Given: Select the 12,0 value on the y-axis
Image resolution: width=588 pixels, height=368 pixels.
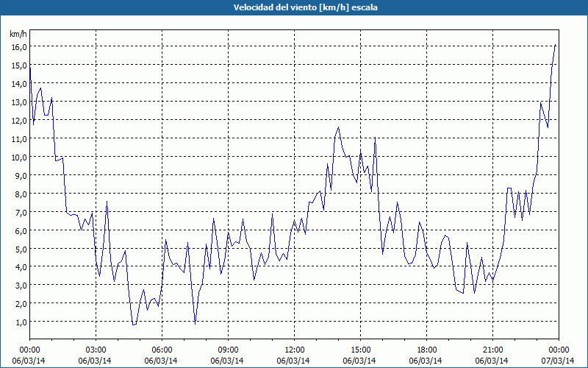Looking at the screenshot, I should tap(19, 121).
